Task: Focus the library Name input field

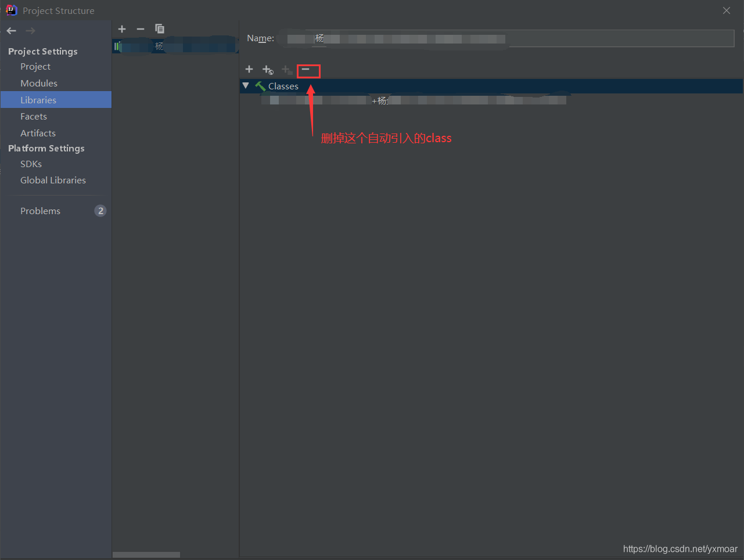Action: click(505, 38)
